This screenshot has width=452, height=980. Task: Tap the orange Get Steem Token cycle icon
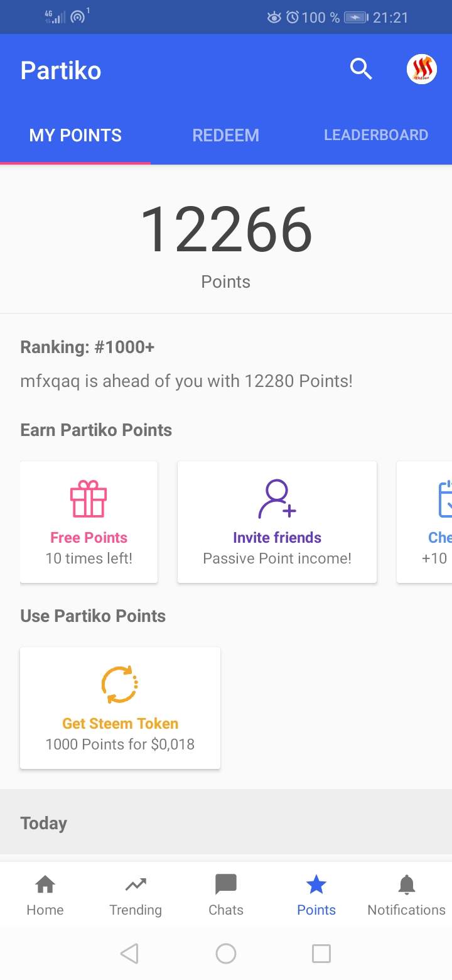120,685
